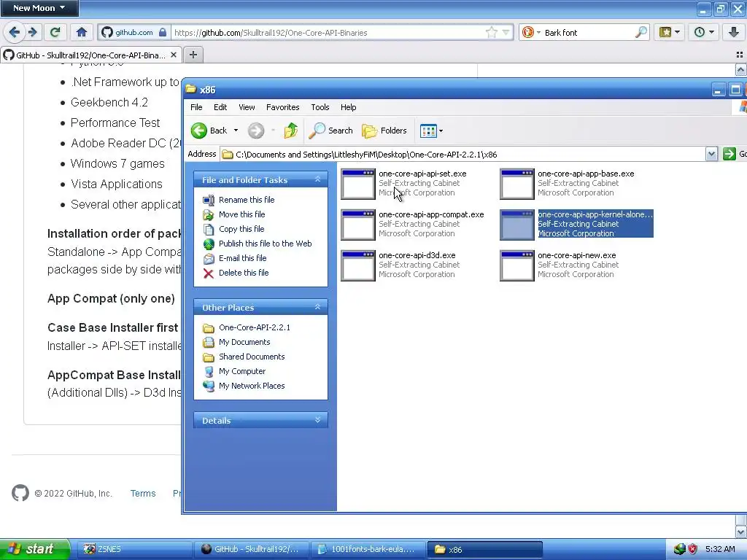Viewport: 747px width, 560px height.
Task: Click the Terms link in GitHub footer
Action: pyautogui.click(x=143, y=494)
